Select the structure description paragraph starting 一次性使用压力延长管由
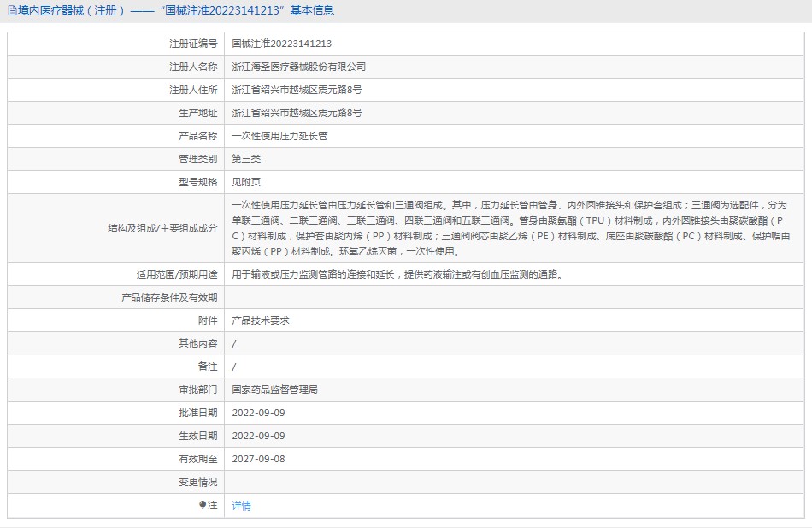 511,228
